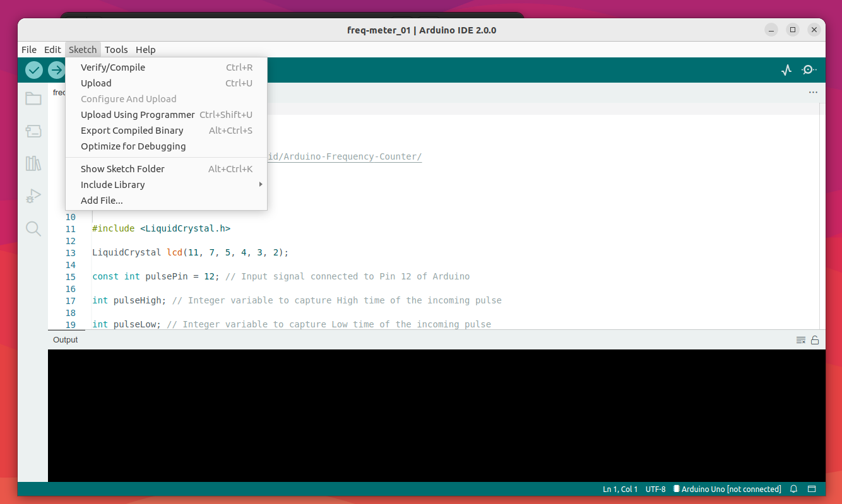
Task: Open the notifications bell icon
Action: (x=794, y=489)
